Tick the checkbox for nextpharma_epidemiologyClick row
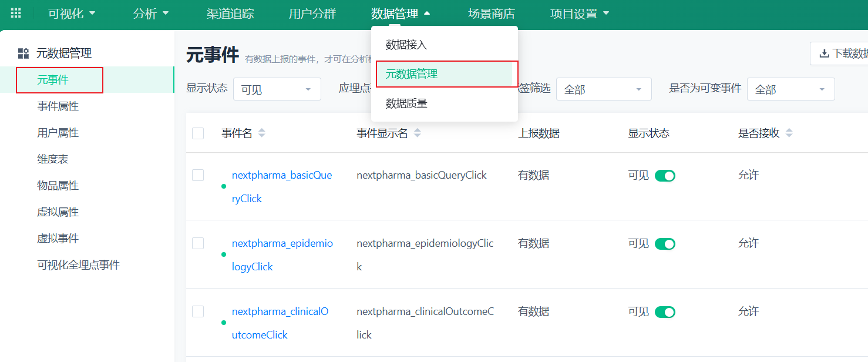Screen dimensions: 868x362 [x=198, y=243]
